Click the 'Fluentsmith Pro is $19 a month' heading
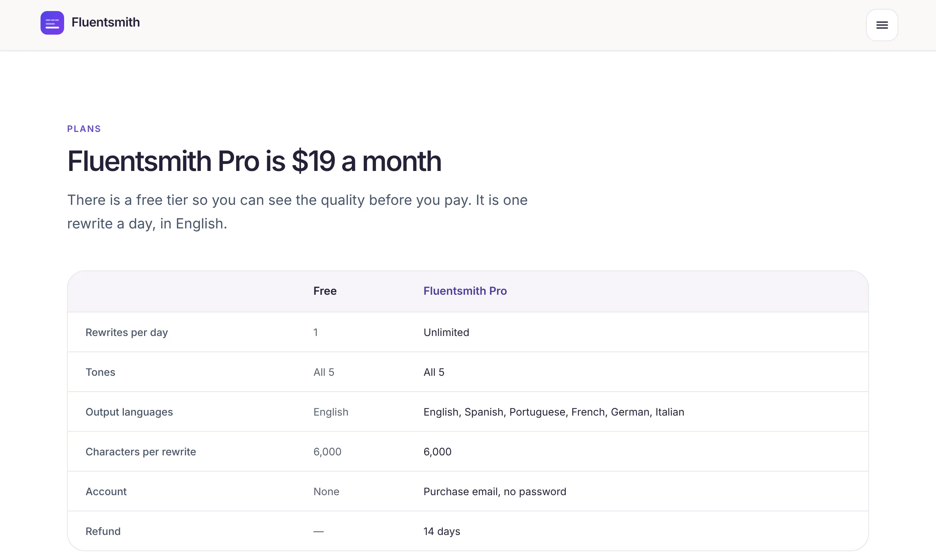The width and height of the screenshot is (936, 560). tap(254, 161)
